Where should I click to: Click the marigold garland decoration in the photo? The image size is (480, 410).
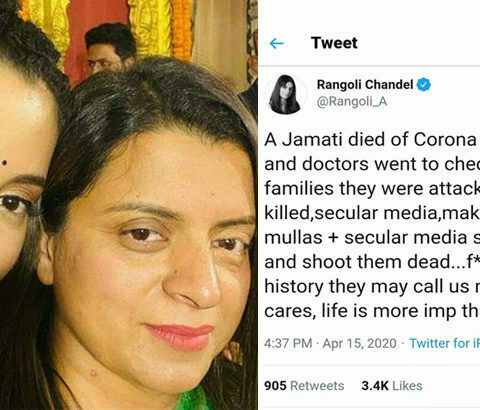(182, 28)
